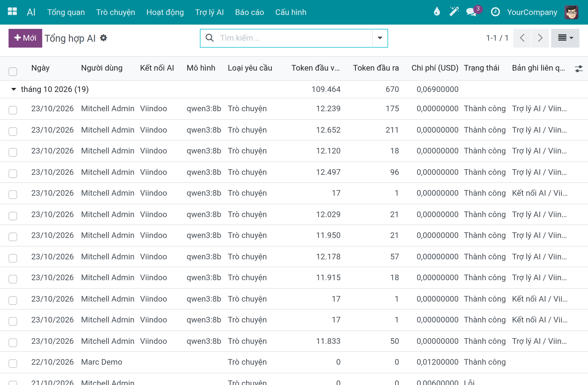Open the Báo cáo menu
This screenshot has height=385, width=588.
pos(250,12)
